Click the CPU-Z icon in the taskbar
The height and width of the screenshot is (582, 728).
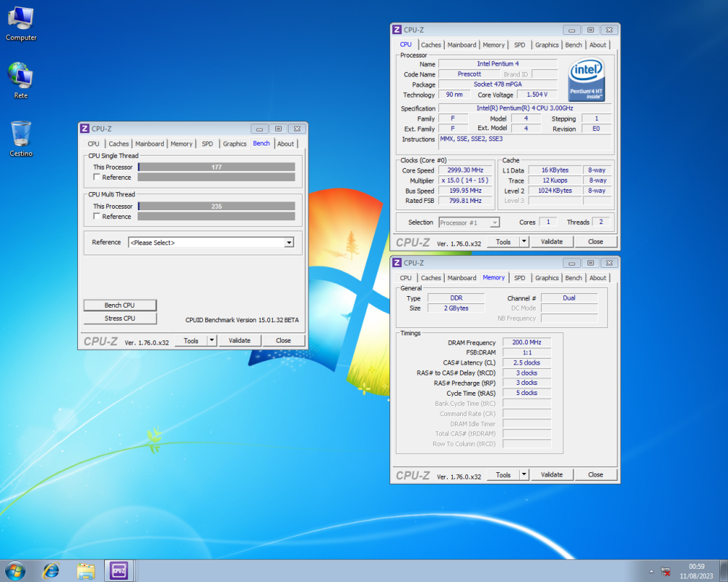(x=119, y=571)
